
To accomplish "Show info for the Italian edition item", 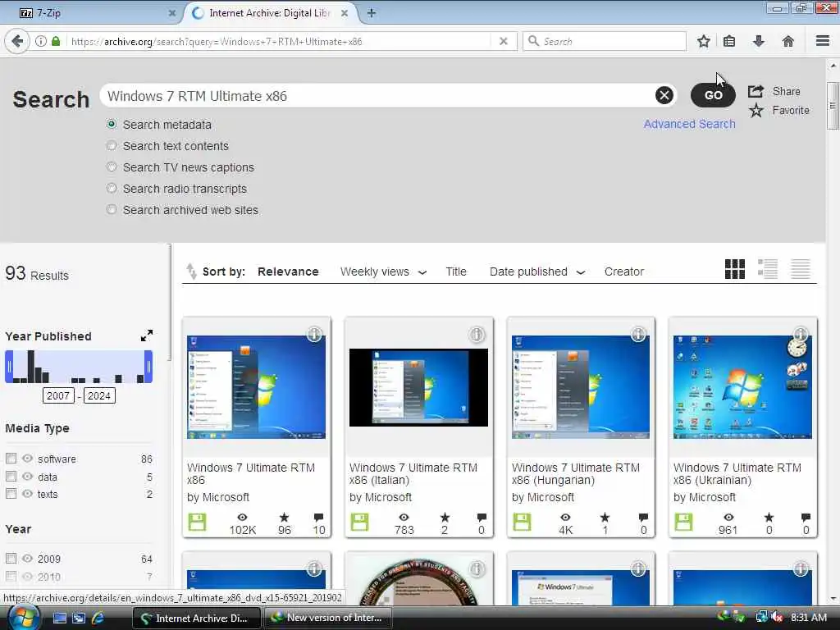I will click(x=477, y=335).
